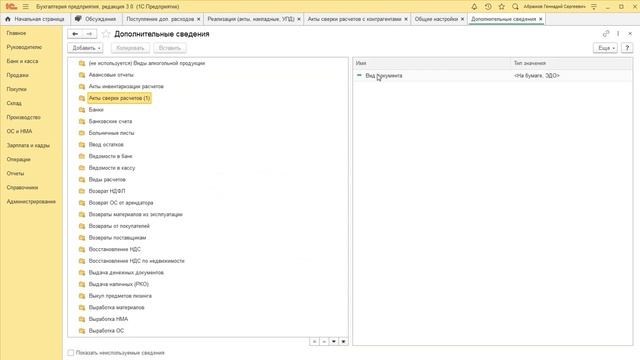The width and height of the screenshot is (640, 360).
Task: Open the Добавить dropdown button
Action: click(x=85, y=48)
